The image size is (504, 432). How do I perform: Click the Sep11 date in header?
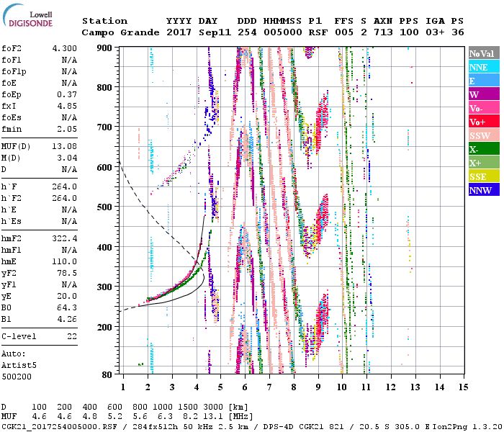[215, 32]
